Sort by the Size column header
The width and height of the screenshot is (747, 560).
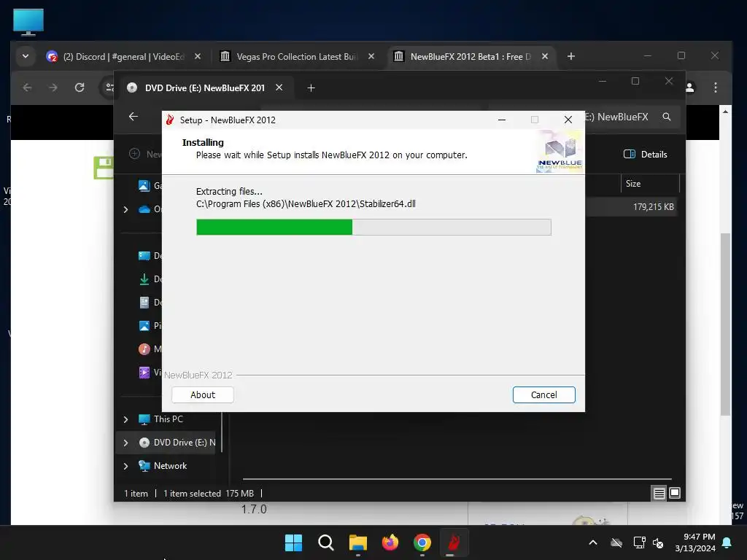650,184
